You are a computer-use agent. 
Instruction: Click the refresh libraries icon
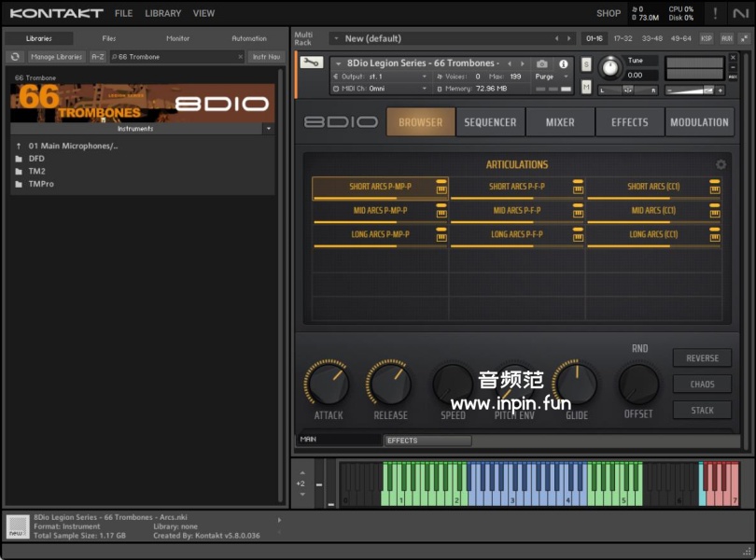(x=15, y=57)
